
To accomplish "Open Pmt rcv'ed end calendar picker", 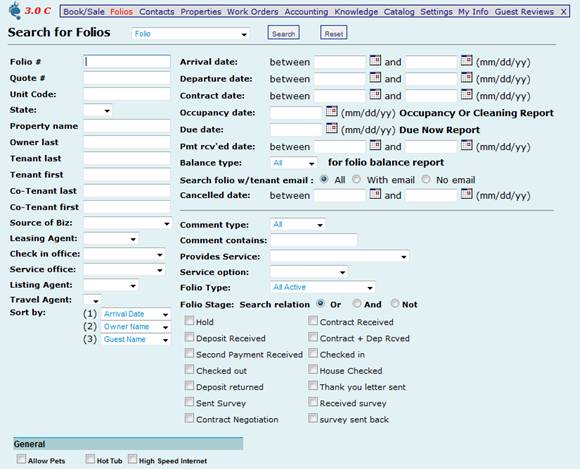I will [x=466, y=145].
